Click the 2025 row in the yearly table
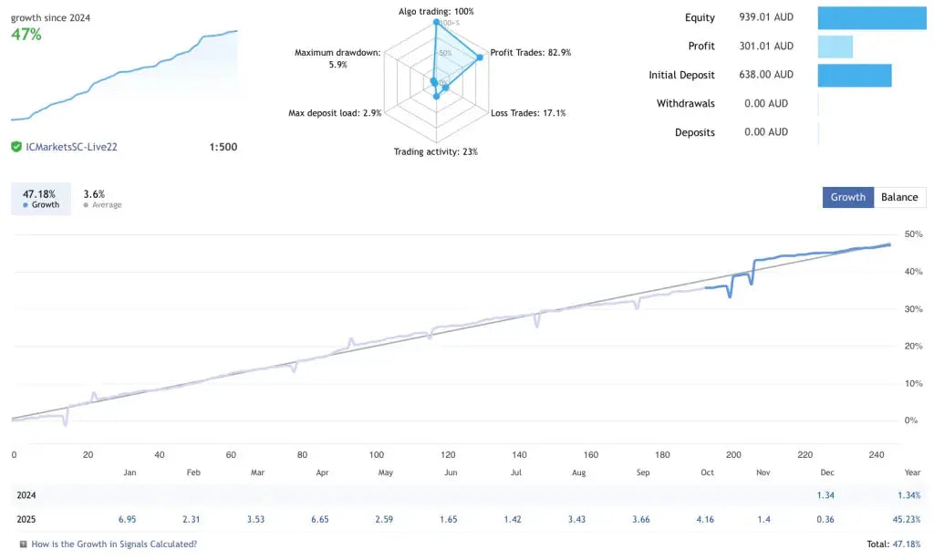 [26, 519]
